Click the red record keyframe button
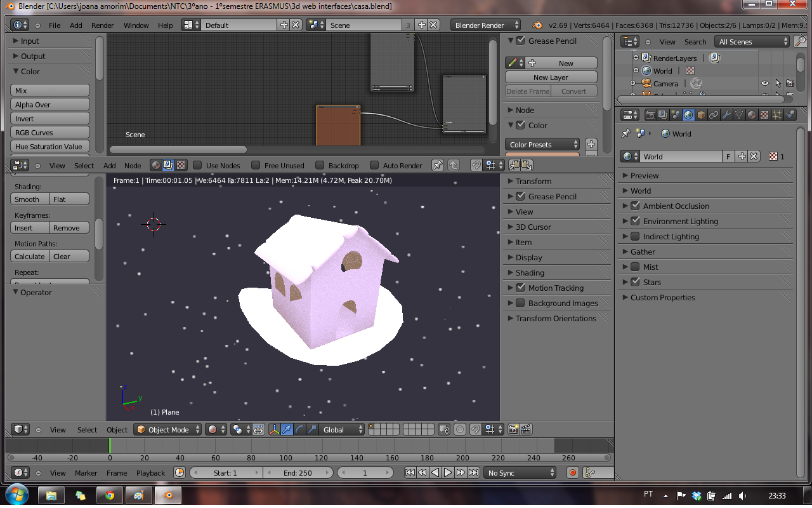 573,472
